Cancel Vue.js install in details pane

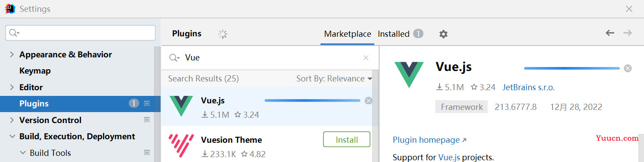coord(628,68)
